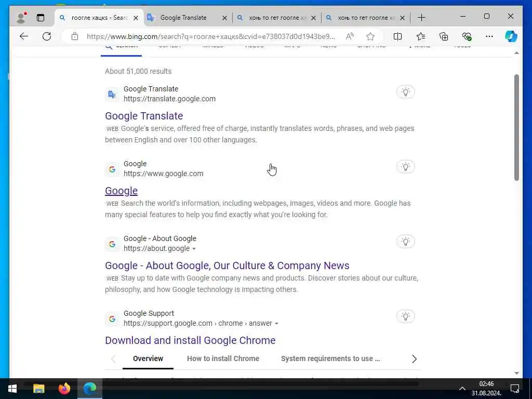Viewport: 532px width, 399px height.
Task: Click the favicon beside Google Support result
Action: pyautogui.click(x=112, y=319)
